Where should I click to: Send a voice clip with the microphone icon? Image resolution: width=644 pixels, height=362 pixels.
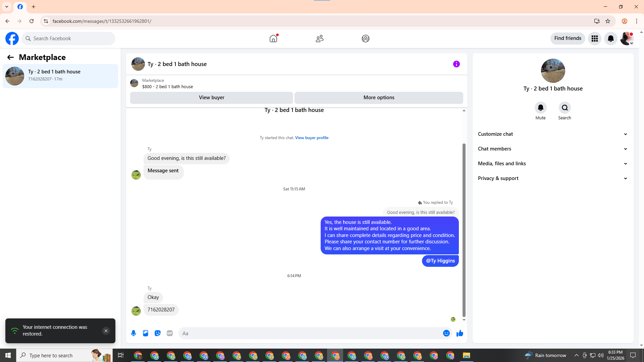133,333
